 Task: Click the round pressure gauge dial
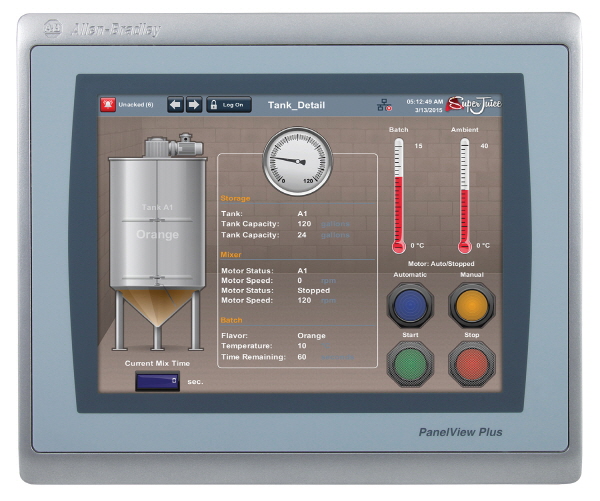coord(295,161)
